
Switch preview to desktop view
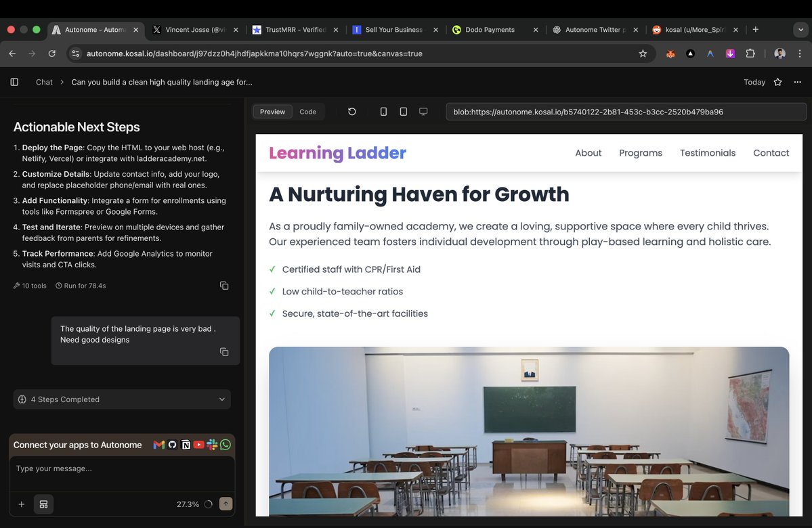(423, 111)
